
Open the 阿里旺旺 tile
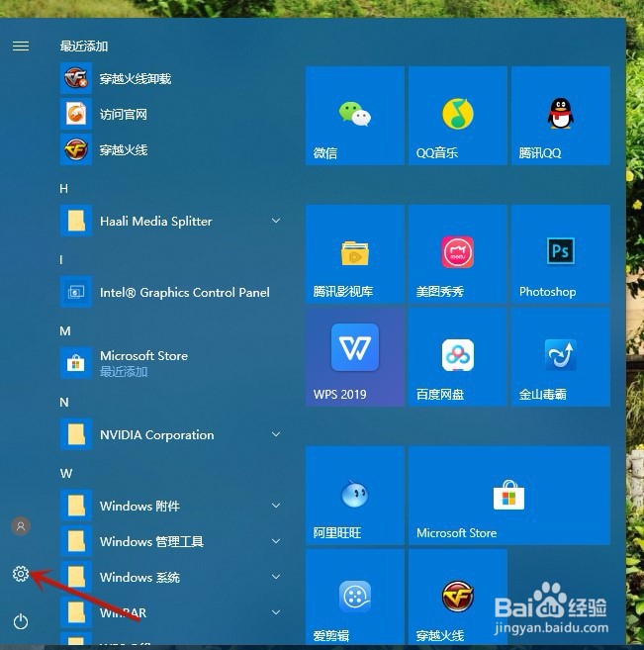(x=355, y=496)
